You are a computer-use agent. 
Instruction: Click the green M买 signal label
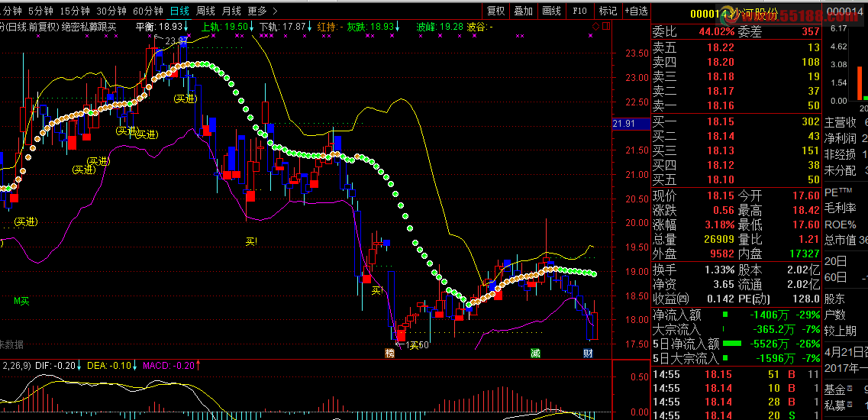(21, 301)
